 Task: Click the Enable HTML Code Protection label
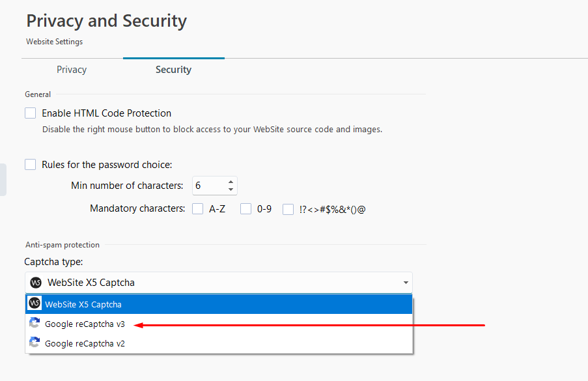(x=107, y=113)
